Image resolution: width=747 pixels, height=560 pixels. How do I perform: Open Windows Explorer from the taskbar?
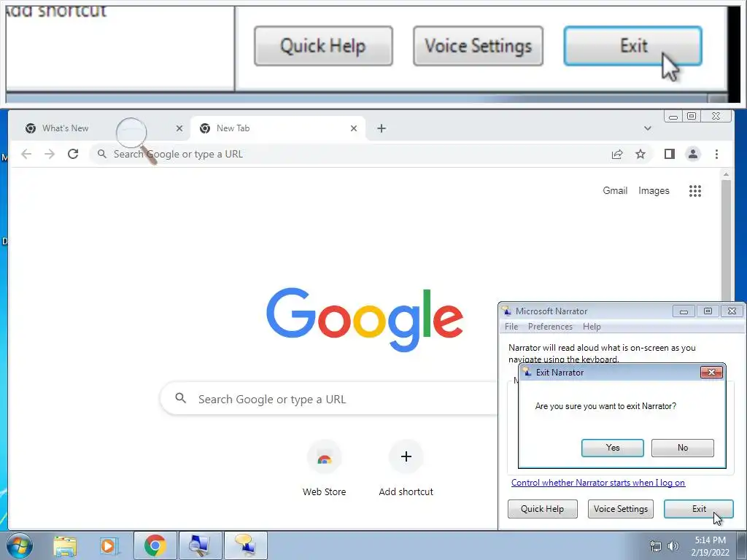[65, 545]
